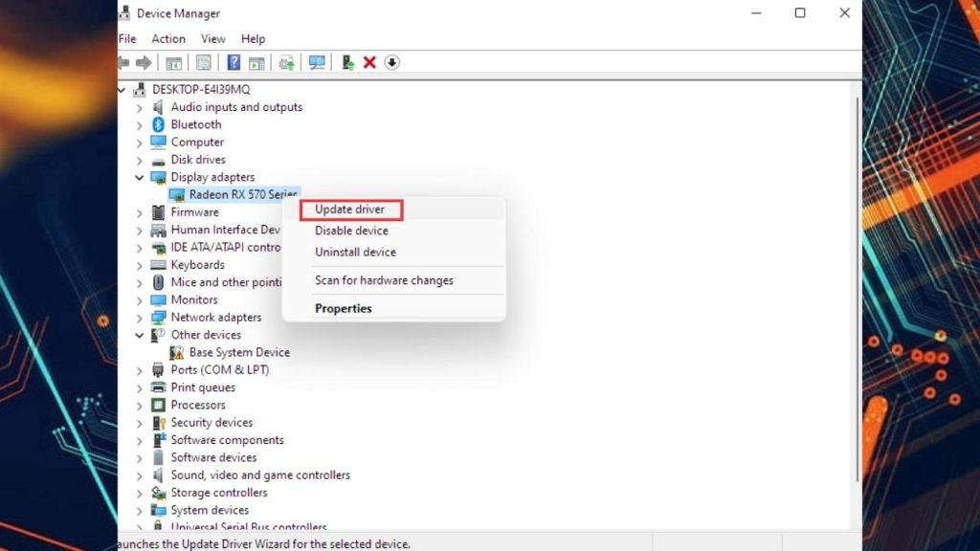Click the red X Uninstall device toolbar icon
Screen dimensions: 980x551
(369, 62)
